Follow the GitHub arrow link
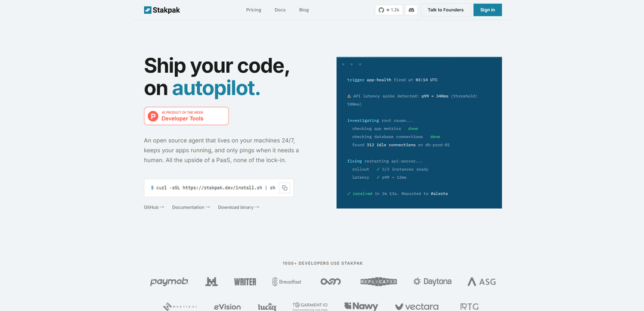The width and height of the screenshot is (644, 311). tap(154, 207)
